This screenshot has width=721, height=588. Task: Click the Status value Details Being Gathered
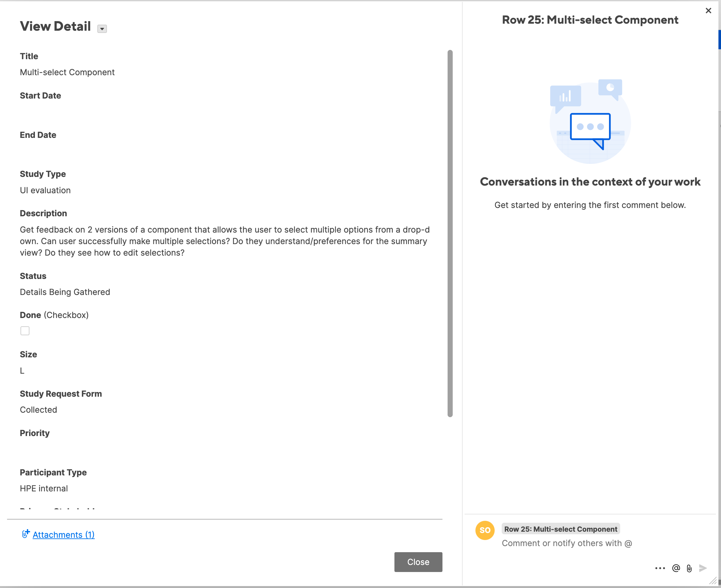tap(65, 292)
